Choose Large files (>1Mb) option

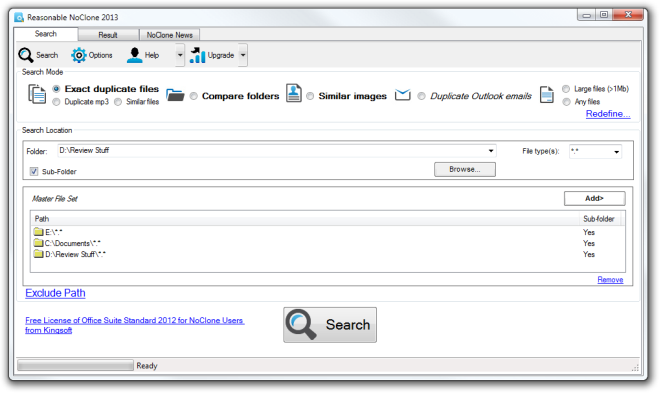[566, 89]
